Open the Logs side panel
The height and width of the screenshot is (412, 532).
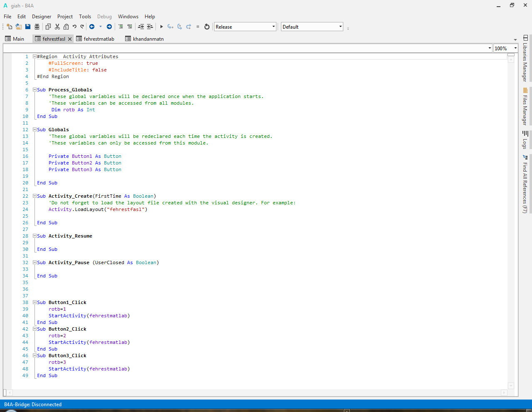coord(525,140)
